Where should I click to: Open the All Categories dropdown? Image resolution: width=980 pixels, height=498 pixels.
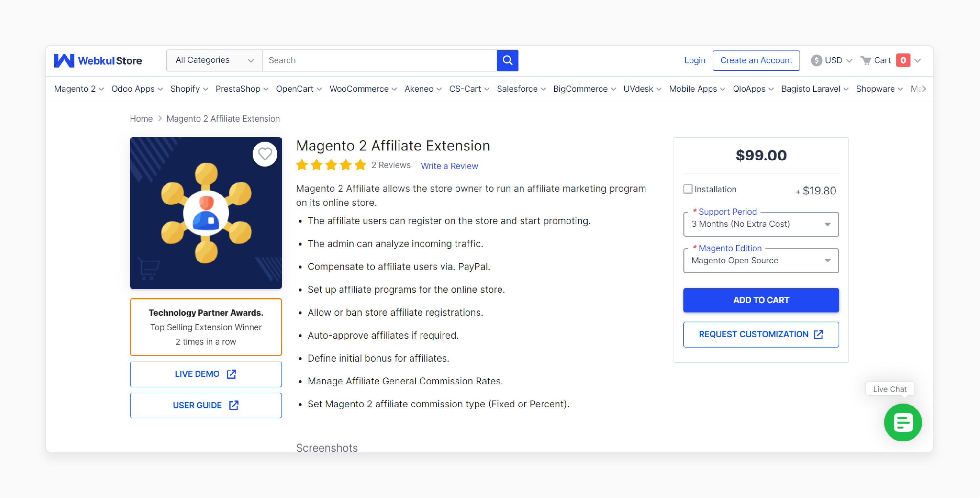(x=214, y=60)
